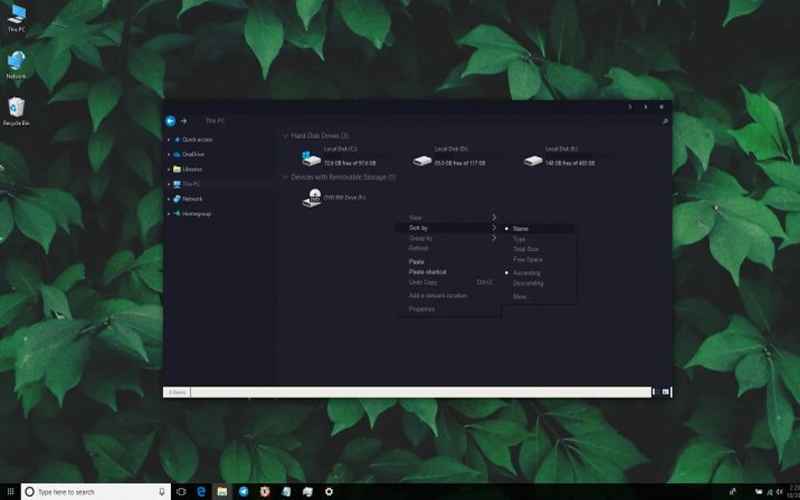
Task: Switch to large icons view in status bar
Action: point(665,392)
